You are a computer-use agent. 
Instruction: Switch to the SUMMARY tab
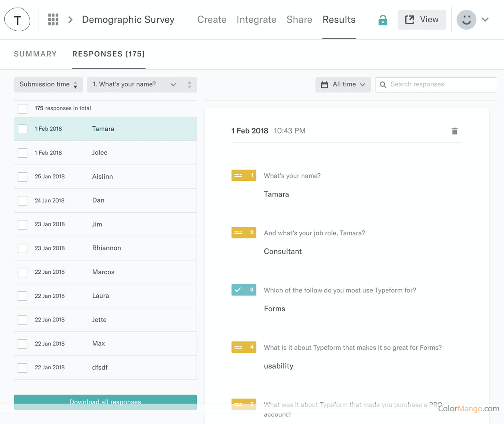coord(35,54)
